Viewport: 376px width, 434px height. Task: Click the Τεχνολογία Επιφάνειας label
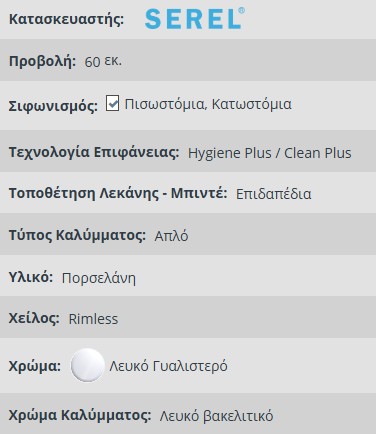pos(94,152)
